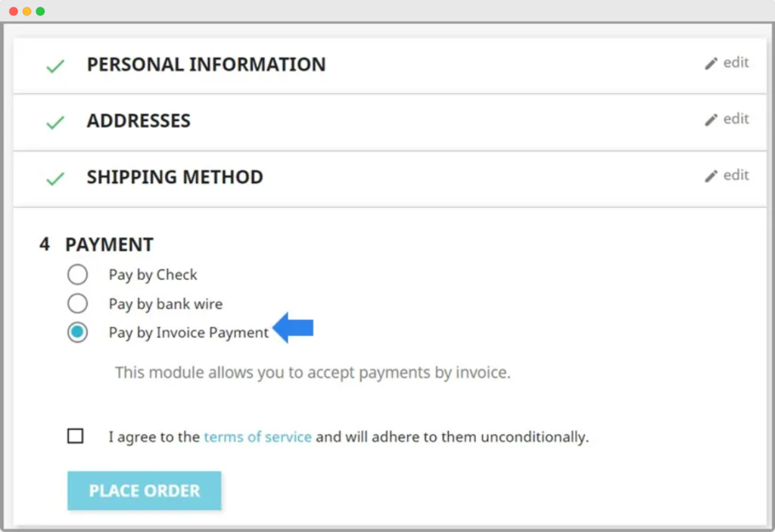Tick the terms of service agreement checkbox
775x532 pixels.
pyautogui.click(x=76, y=436)
